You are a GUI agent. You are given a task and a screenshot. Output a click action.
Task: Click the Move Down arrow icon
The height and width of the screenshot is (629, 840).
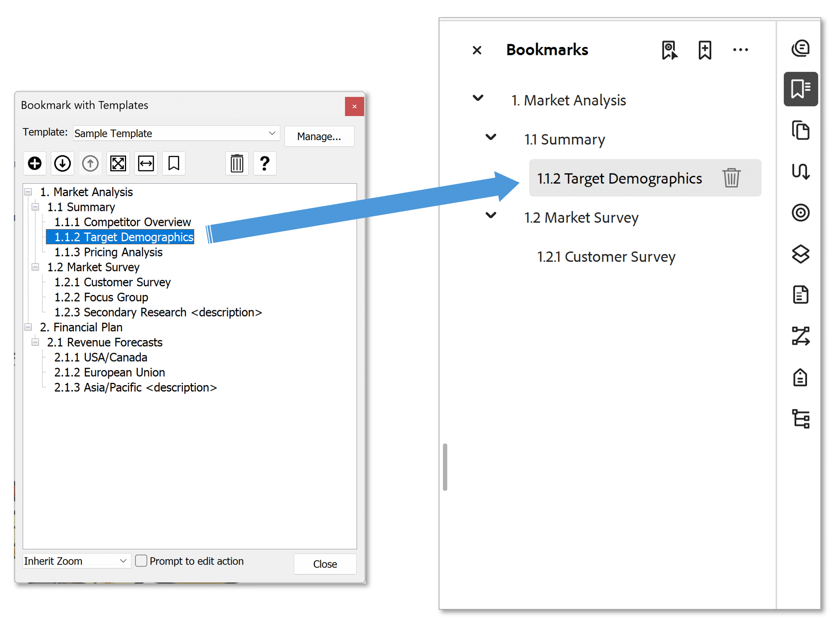(x=62, y=163)
